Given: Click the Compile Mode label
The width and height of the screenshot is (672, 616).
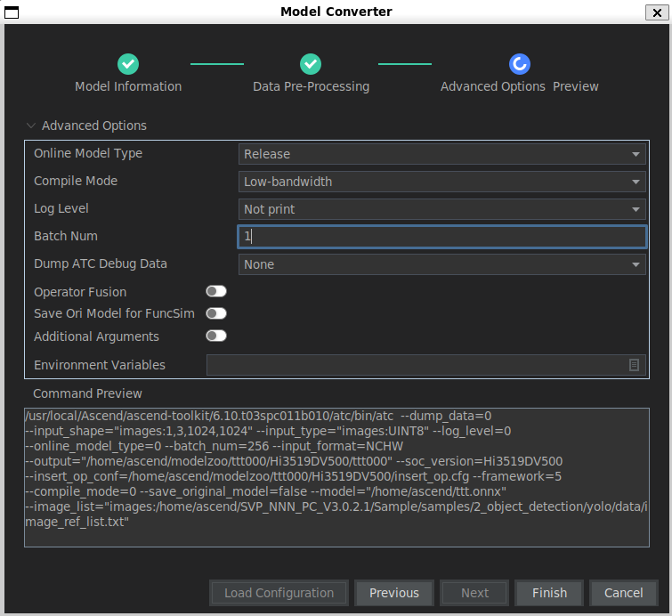Looking at the screenshot, I should click(76, 181).
